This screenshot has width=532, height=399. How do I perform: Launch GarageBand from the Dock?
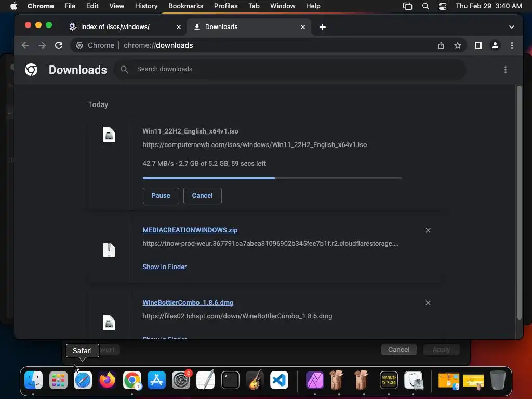point(255,380)
